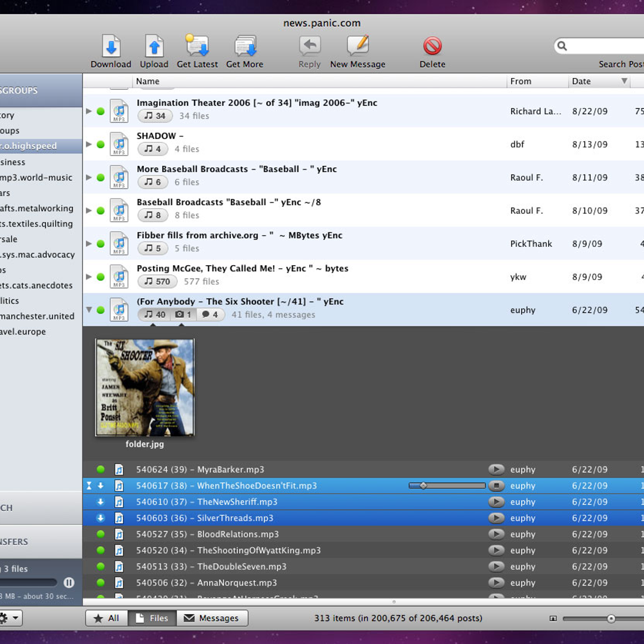
Task: Play MyraBarker.mp3 preview
Action: tap(496, 470)
